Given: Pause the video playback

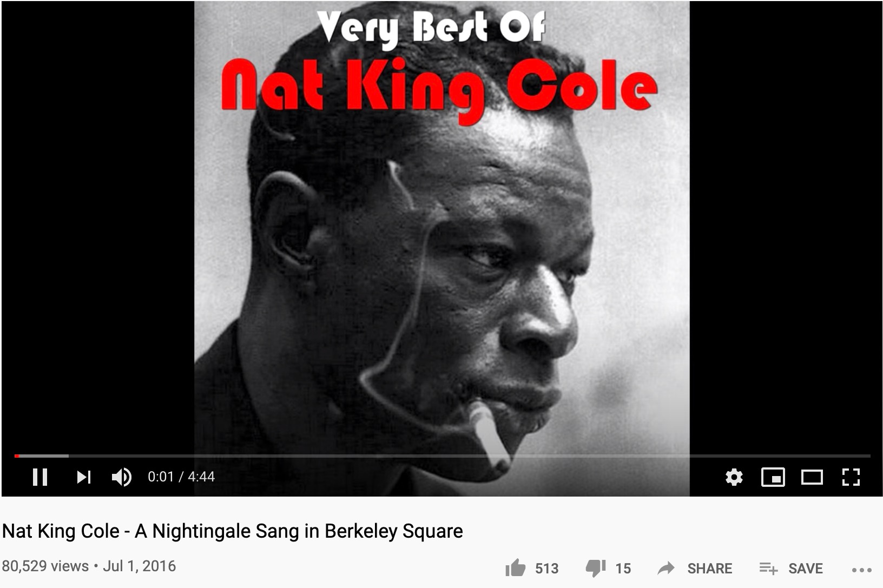Looking at the screenshot, I should [x=40, y=477].
